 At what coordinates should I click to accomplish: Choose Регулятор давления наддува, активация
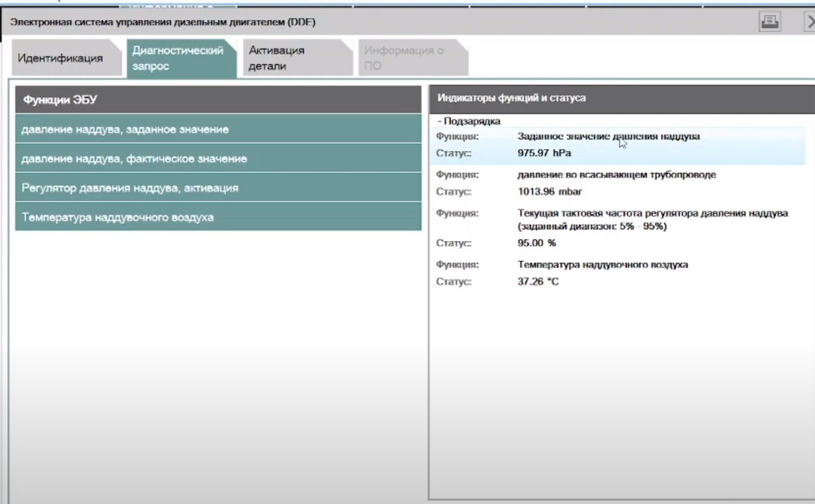point(218,188)
